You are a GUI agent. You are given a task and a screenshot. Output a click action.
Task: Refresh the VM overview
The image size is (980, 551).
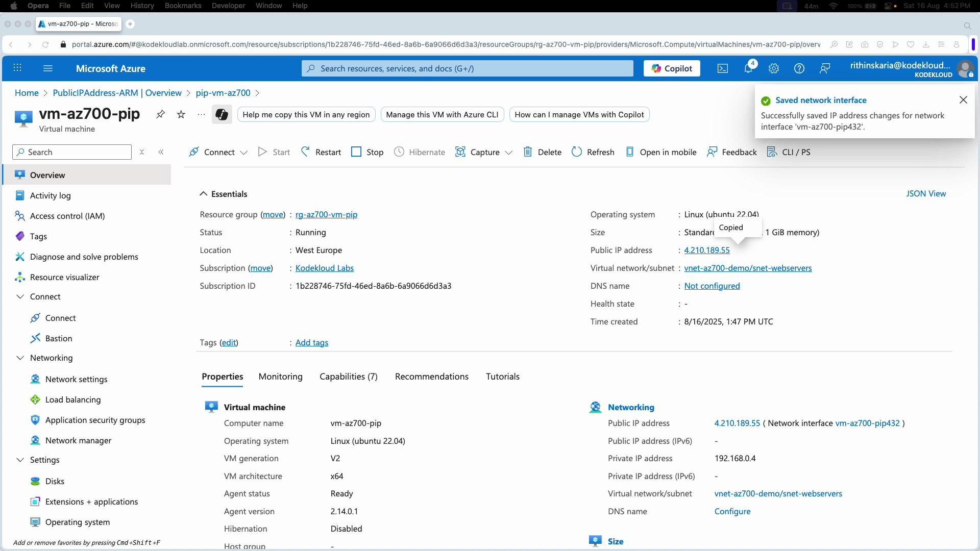[x=593, y=152]
